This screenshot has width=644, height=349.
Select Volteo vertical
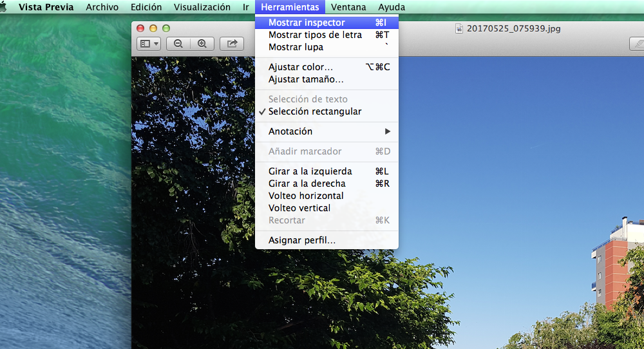[x=299, y=208]
